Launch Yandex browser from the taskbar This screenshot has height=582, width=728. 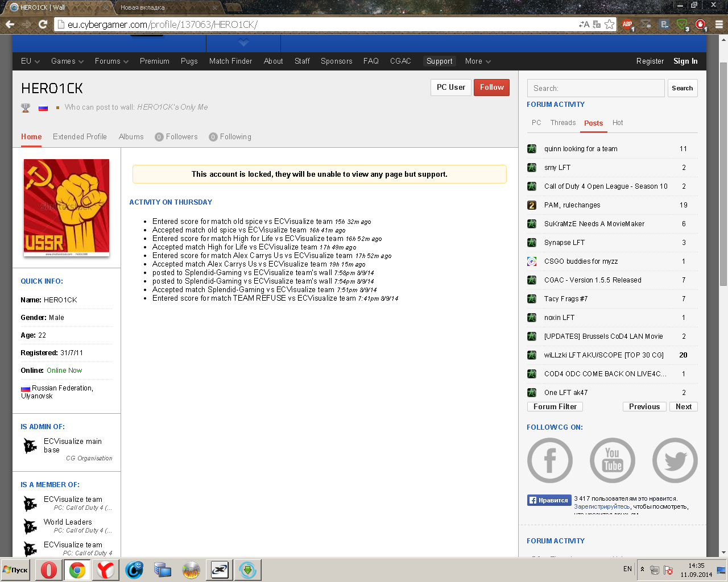coord(105,569)
